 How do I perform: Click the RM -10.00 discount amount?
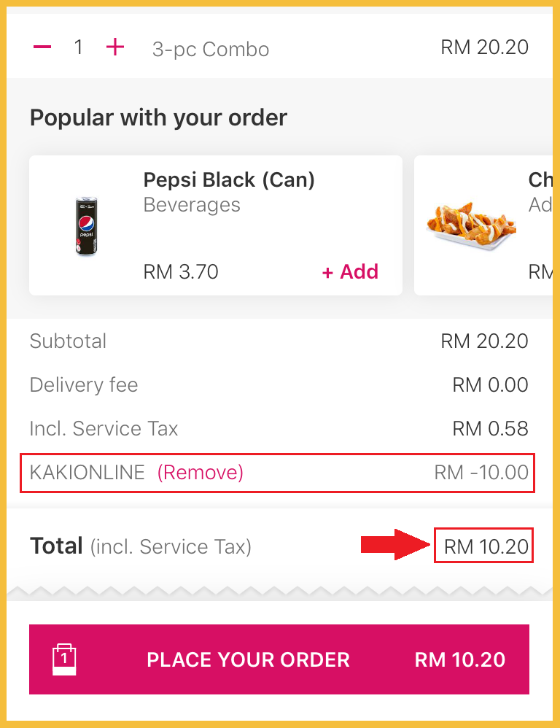pos(481,473)
